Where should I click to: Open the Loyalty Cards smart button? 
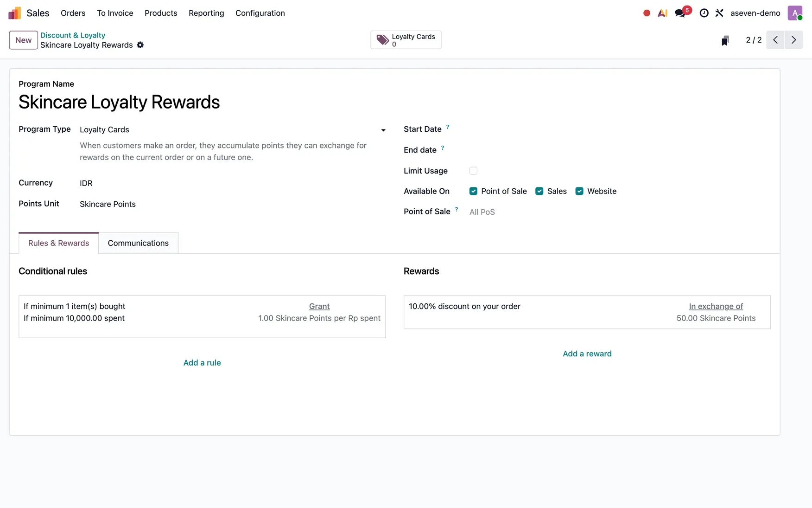pos(406,40)
